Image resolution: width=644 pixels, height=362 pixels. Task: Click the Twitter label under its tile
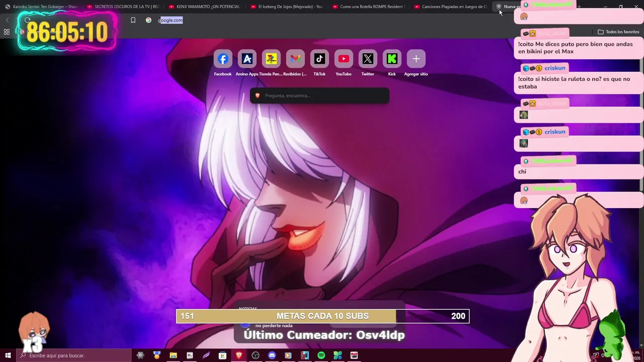[x=368, y=74]
